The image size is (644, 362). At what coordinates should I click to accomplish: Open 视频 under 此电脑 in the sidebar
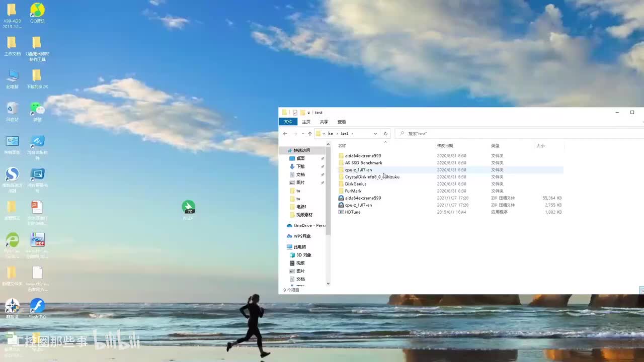297,263
